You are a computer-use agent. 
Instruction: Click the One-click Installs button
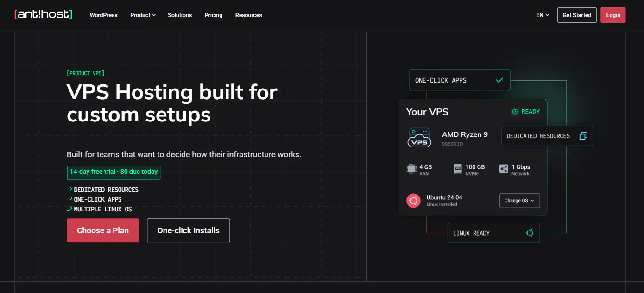189,230
